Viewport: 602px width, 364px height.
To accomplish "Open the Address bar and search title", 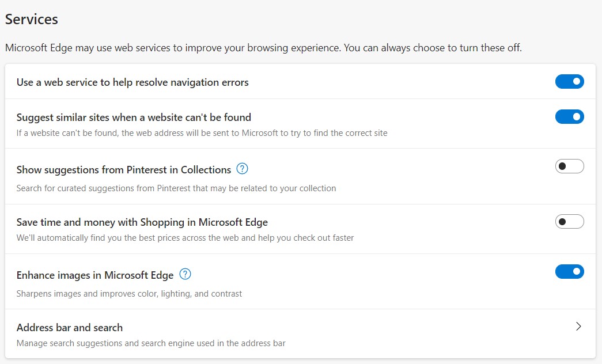I will [70, 328].
